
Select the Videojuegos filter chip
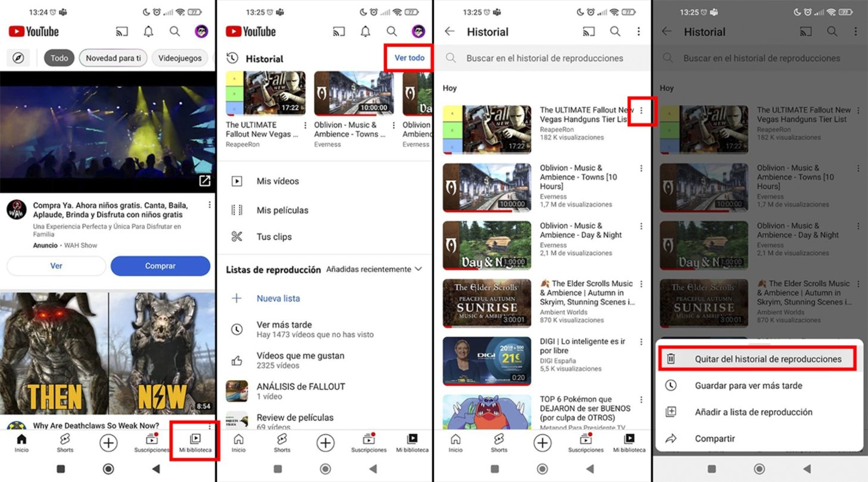(x=180, y=58)
